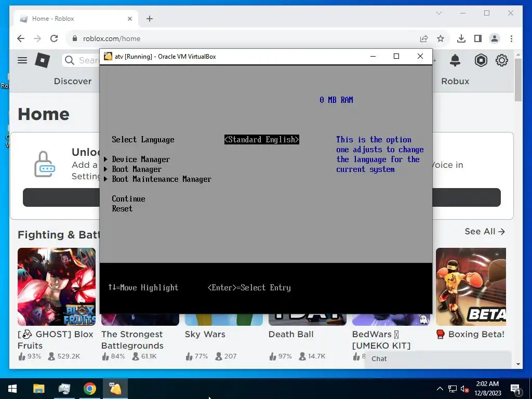Expand Device Manager entry
Screen dimensions: 532x399
(x=141, y=159)
